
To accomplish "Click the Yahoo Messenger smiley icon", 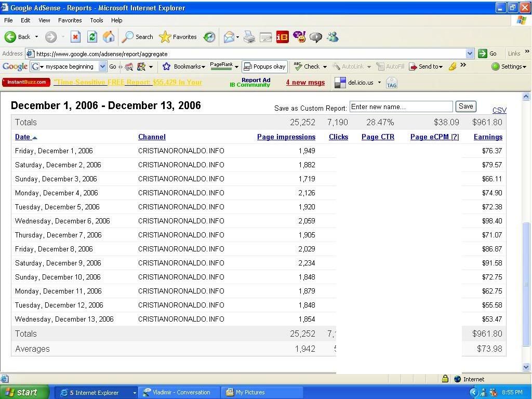I will pyautogui.click(x=299, y=37).
